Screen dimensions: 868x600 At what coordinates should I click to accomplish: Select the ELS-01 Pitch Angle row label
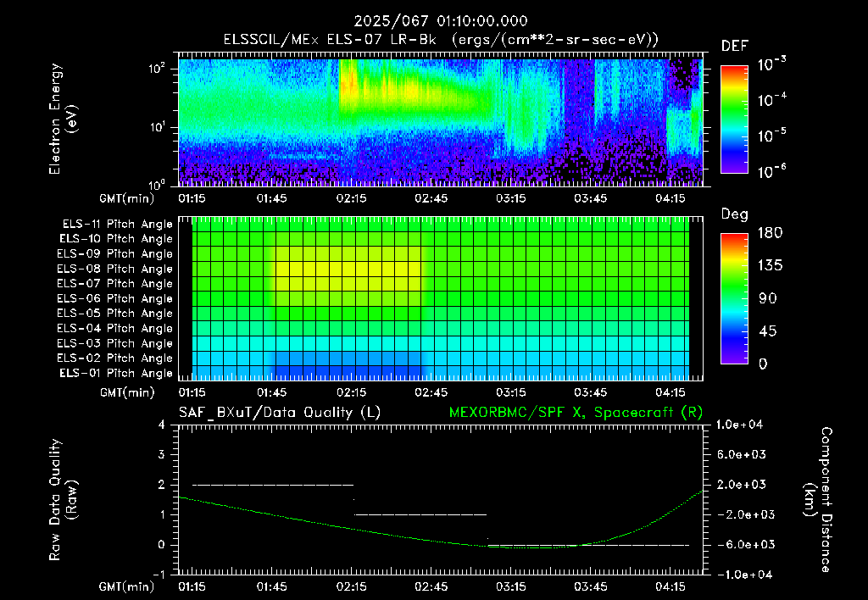pyautogui.click(x=116, y=374)
